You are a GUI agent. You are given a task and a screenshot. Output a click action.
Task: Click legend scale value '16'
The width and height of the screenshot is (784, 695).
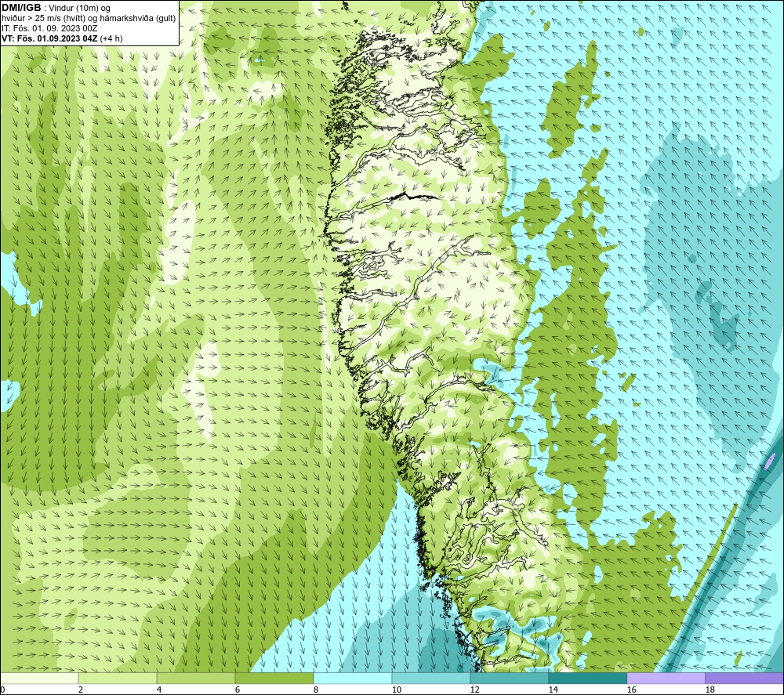(x=631, y=690)
